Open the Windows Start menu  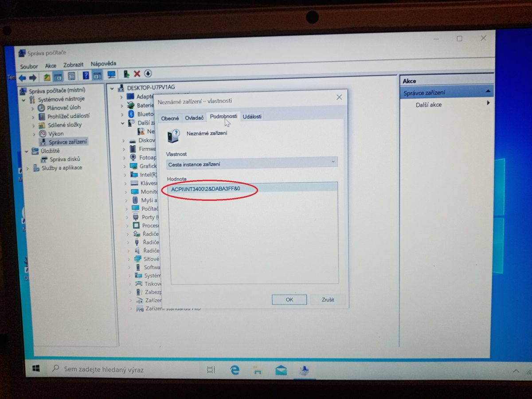(x=36, y=368)
